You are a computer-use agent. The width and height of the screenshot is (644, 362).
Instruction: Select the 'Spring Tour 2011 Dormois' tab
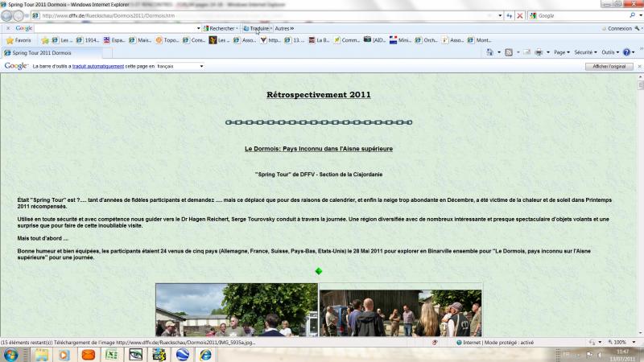(52, 53)
